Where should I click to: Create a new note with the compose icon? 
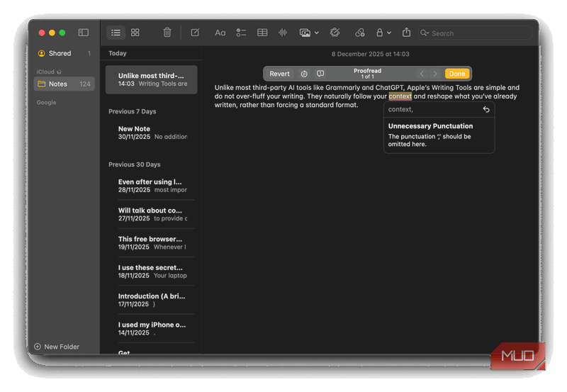tap(195, 33)
